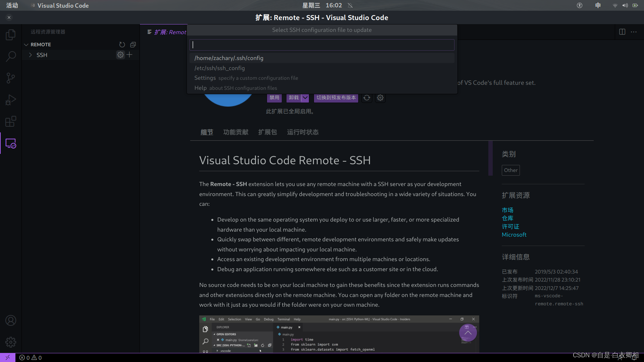The width and height of the screenshot is (644, 362).
Task: Switch to 扩展包 tab
Action: tap(268, 132)
